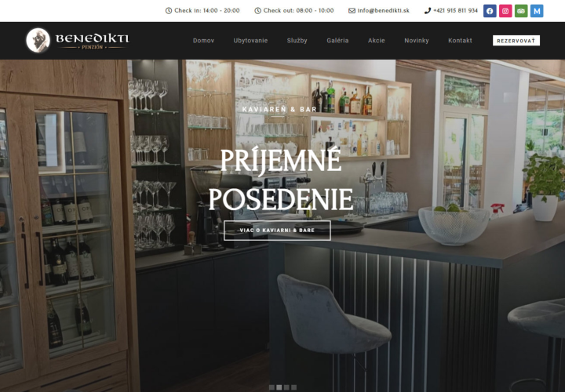Click the phone icon beside +421 number
The image size is (565, 392).
click(x=428, y=11)
